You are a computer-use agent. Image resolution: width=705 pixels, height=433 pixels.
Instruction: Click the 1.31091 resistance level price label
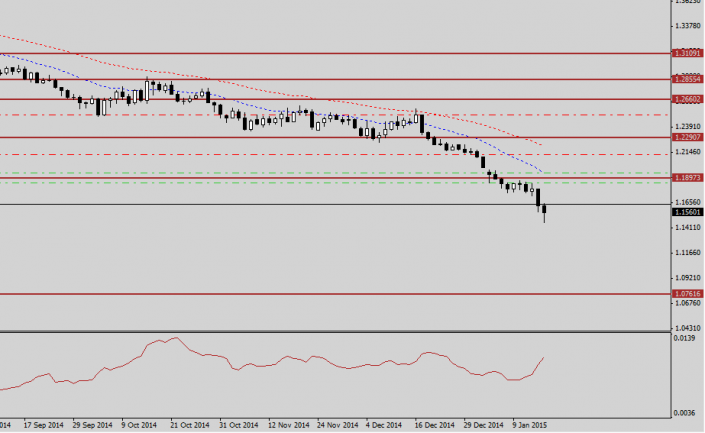click(x=686, y=53)
